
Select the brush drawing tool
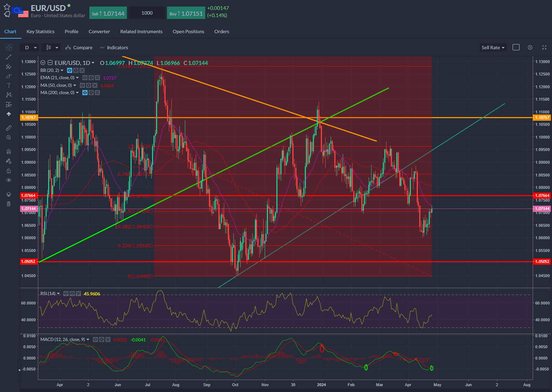coord(9,76)
